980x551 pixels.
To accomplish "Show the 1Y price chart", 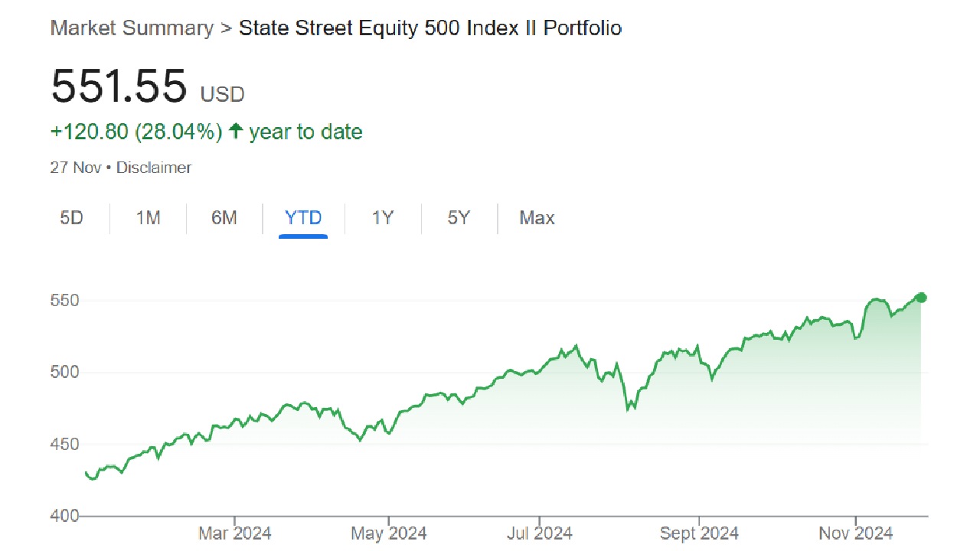I will click(383, 218).
